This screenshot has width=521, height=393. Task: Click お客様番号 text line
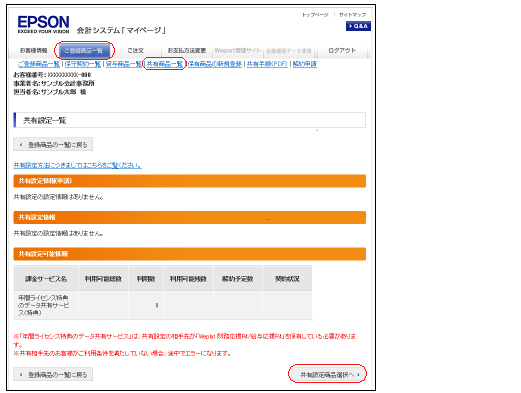[52, 75]
